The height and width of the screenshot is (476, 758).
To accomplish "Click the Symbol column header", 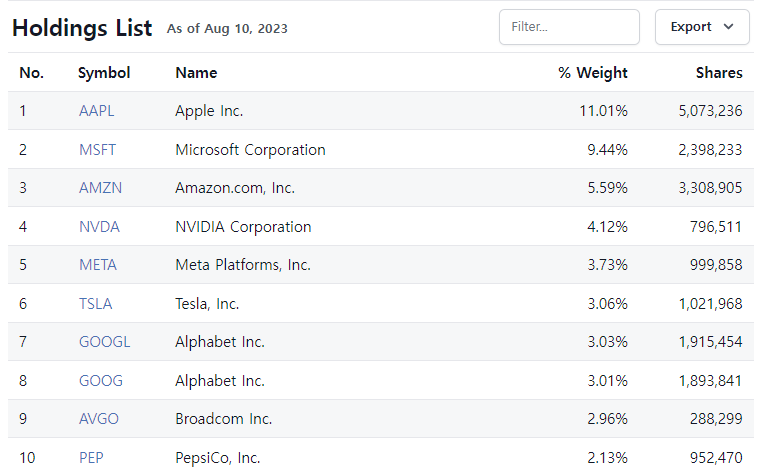I will pyautogui.click(x=104, y=73).
